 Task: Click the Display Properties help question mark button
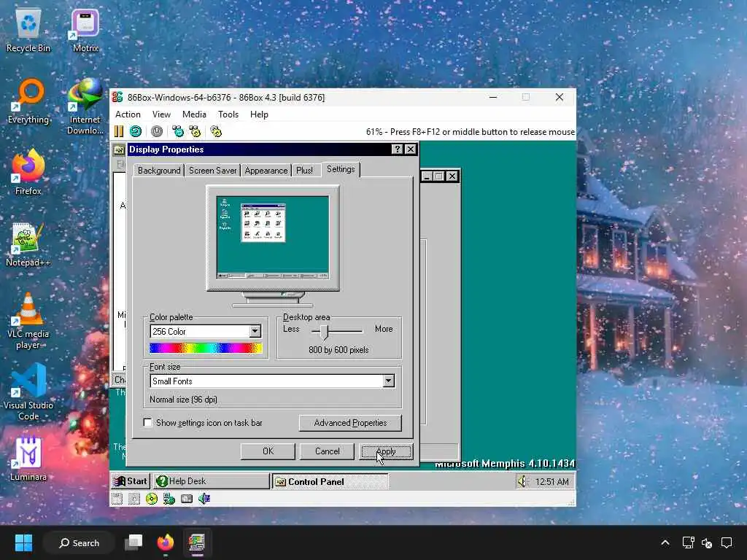pyautogui.click(x=398, y=149)
